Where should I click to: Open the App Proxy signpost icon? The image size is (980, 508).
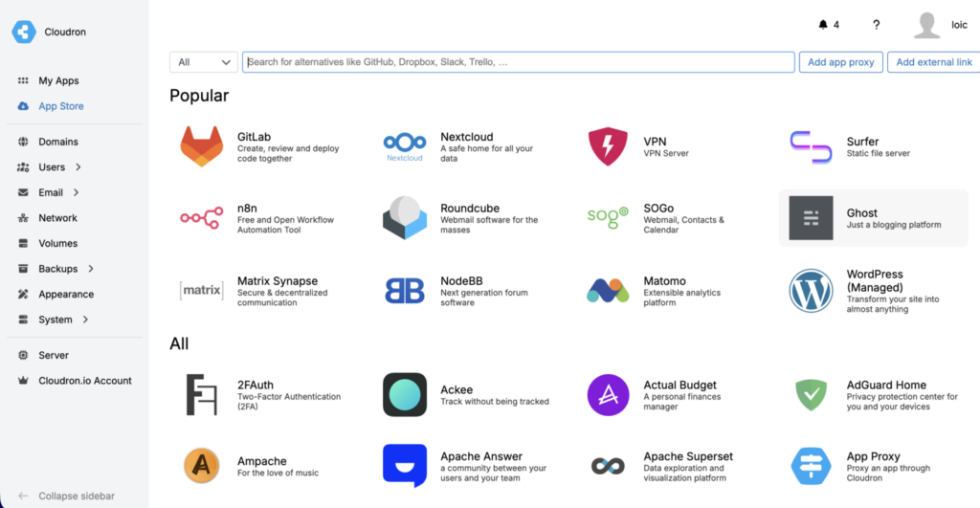click(x=811, y=466)
